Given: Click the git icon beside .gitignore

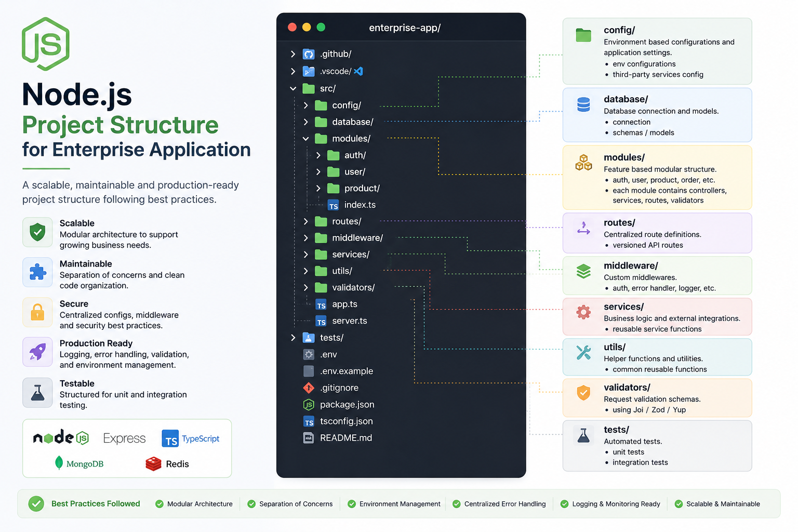Looking at the screenshot, I should point(309,388).
